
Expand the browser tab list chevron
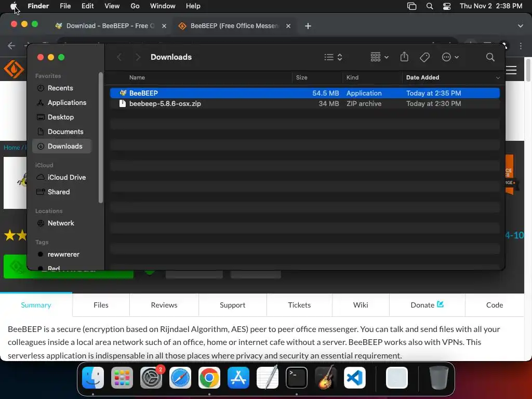(x=521, y=26)
